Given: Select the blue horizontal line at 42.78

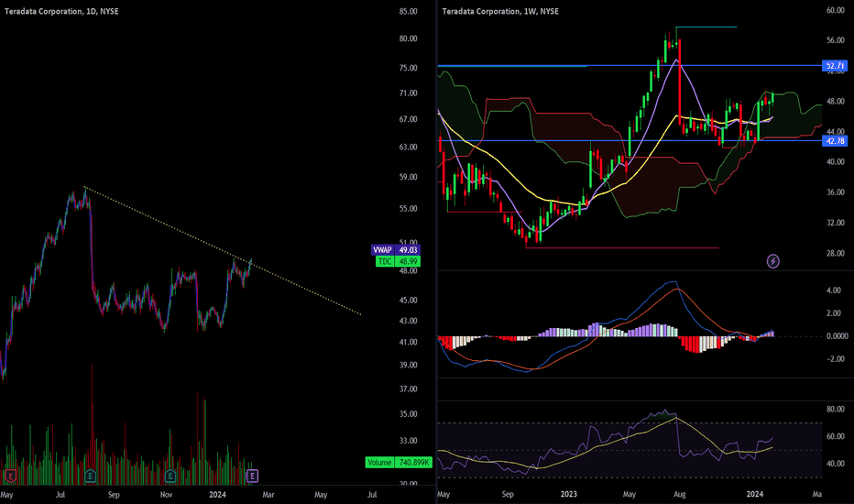Looking at the screenshot, I should [x=630, y=140].
